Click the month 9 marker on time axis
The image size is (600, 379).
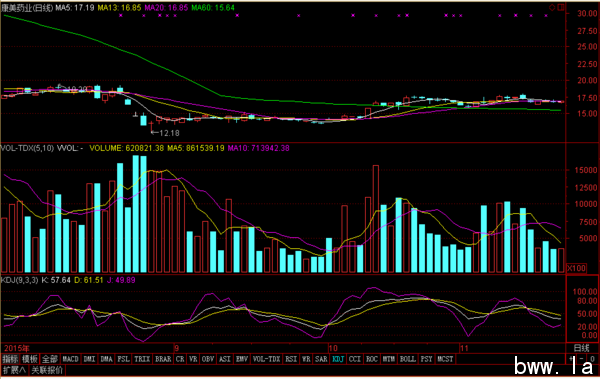(x=176, y=348)
